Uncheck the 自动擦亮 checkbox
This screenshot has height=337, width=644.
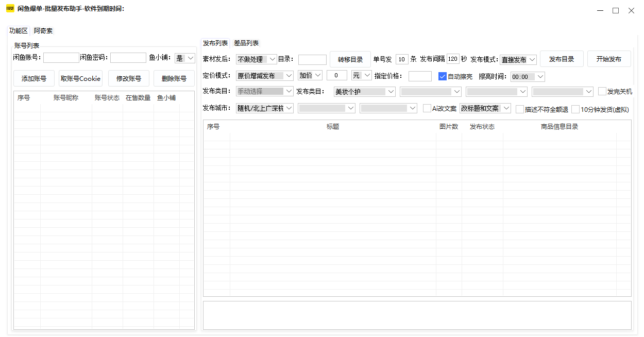tap(443, 76)
